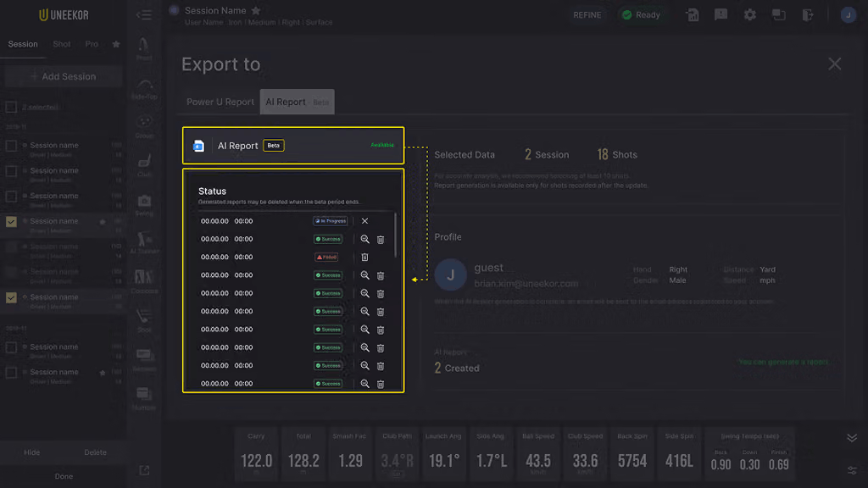This screenshot has width=868, height=488.
Task: Open the Swing camera icon
Action: click(x=144, y=205)
